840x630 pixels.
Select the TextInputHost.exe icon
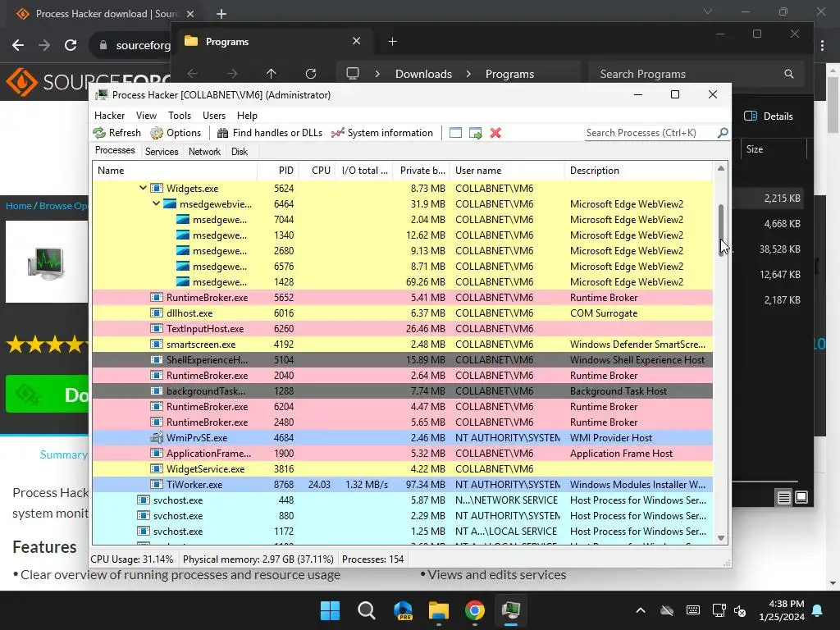coord(157,329)
